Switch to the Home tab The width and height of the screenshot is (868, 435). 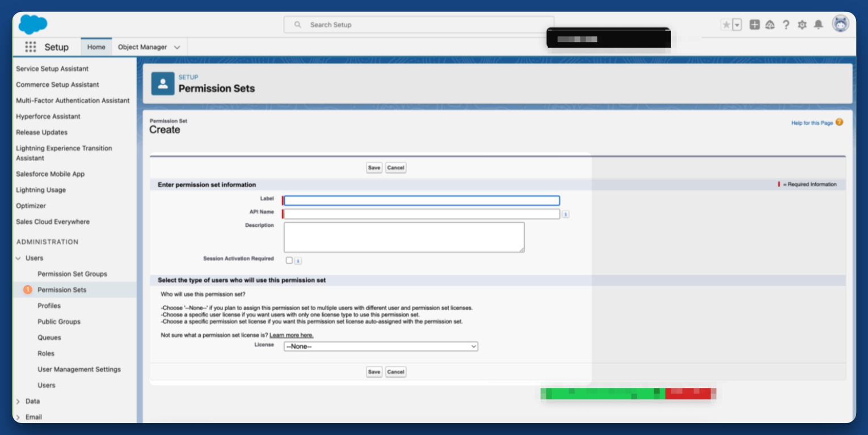[96, 47]
